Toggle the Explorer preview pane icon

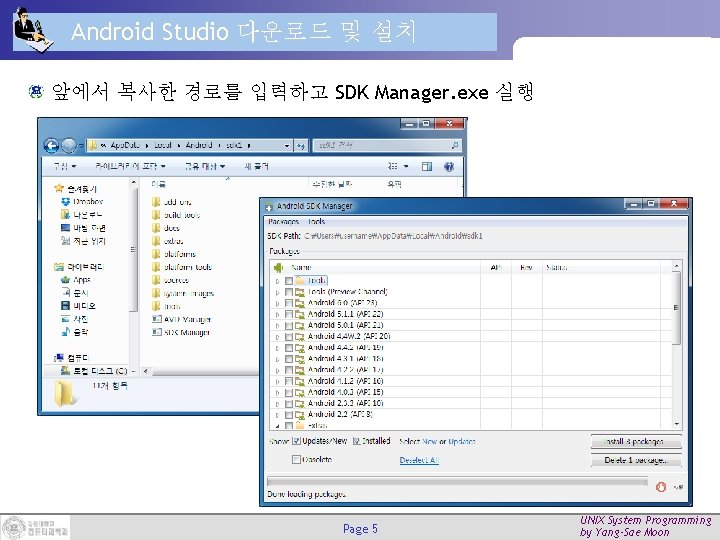point(427,166)
